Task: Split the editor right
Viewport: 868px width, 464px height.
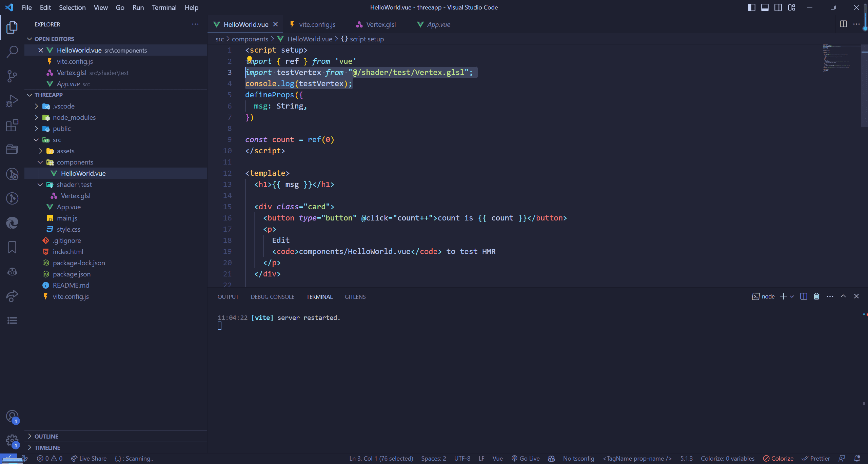Action: pyautogui.click(x=844, y=24)
